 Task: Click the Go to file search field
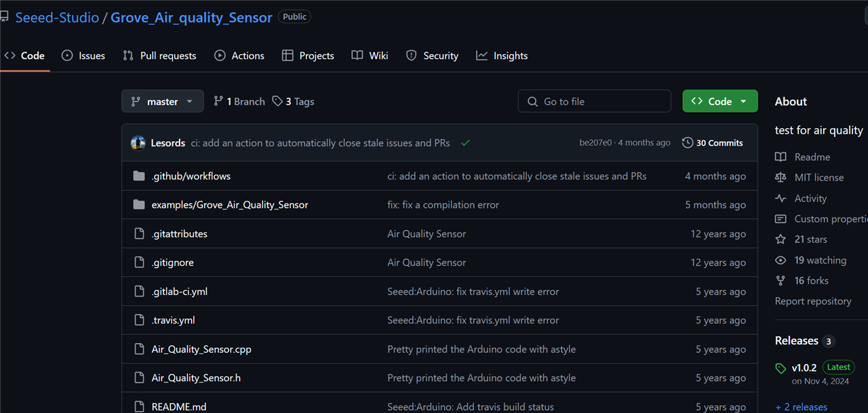point(595,102)
